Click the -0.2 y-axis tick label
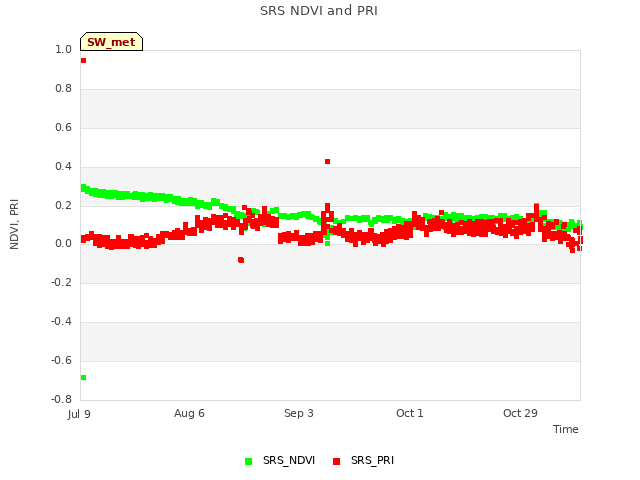 [x=61, y=282]
